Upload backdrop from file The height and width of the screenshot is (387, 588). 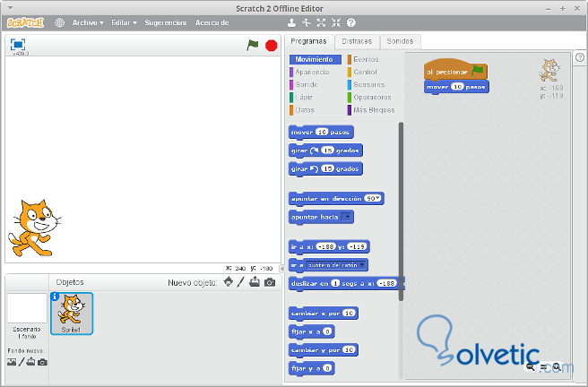[30, 362]
